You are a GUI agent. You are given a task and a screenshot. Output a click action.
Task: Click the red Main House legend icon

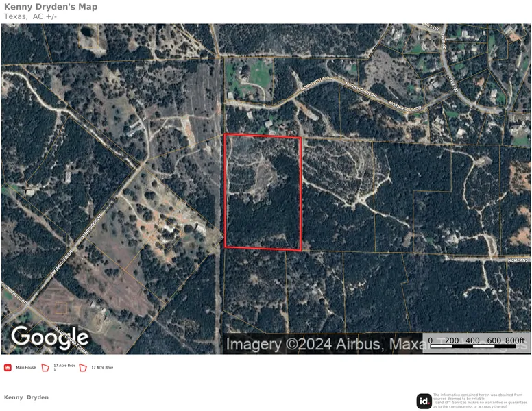(8, 368)
